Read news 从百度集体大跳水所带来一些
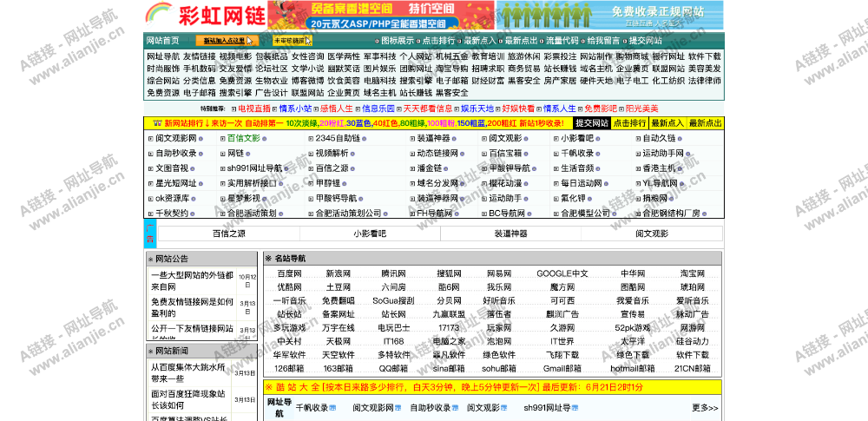Viewport: 868px width, 421px height. 188,372
